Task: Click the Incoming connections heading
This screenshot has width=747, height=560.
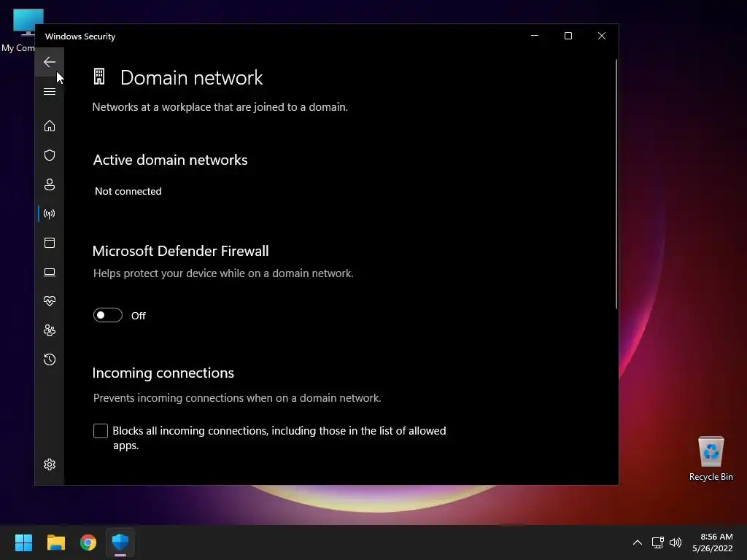Action: (163, 373)
